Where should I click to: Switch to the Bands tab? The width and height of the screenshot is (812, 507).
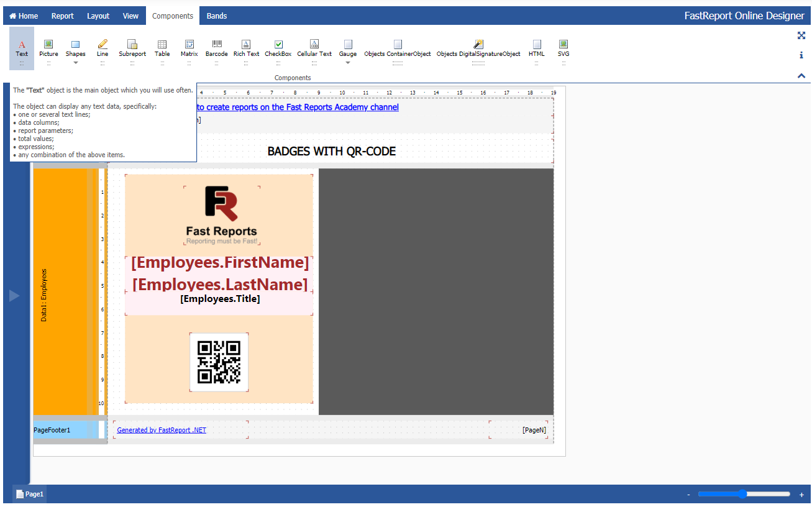coord(217,16)
